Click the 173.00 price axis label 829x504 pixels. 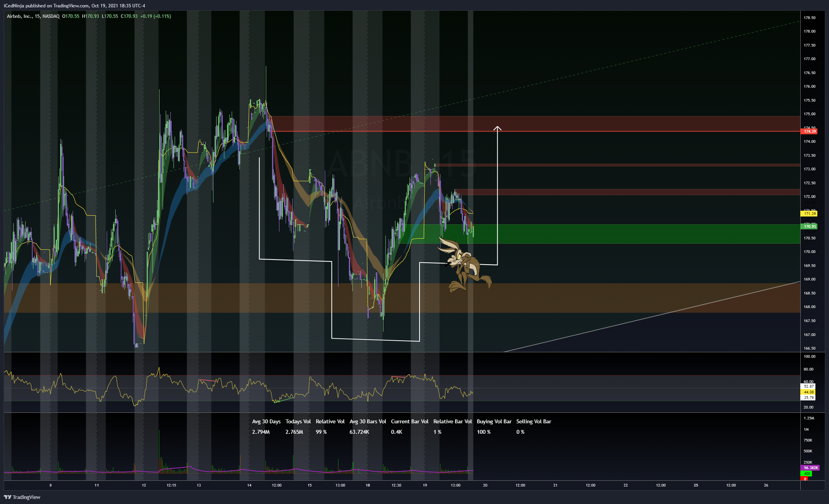[x=809, y=169]
